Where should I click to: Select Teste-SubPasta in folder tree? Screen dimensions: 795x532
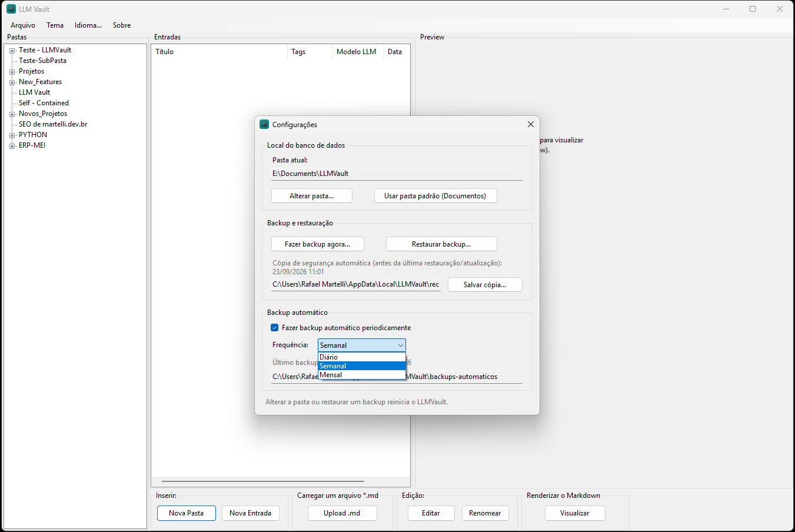pyautogui.click(x=42, y=61)
